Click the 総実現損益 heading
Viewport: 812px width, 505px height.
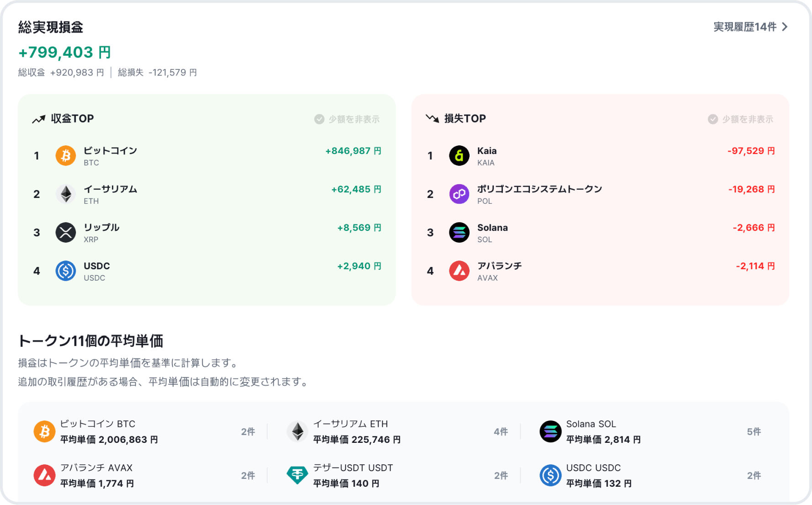pyautogui.click(x=50, y=27)
